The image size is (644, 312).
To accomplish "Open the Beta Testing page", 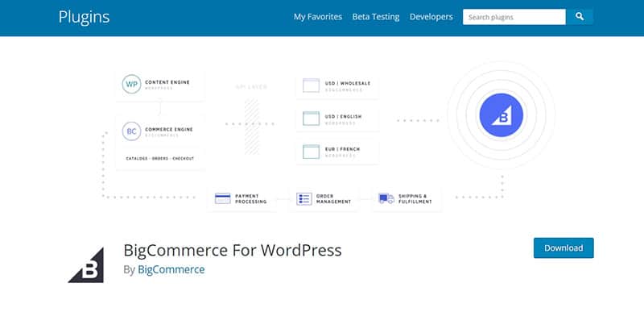I will [x=376, y=17].
